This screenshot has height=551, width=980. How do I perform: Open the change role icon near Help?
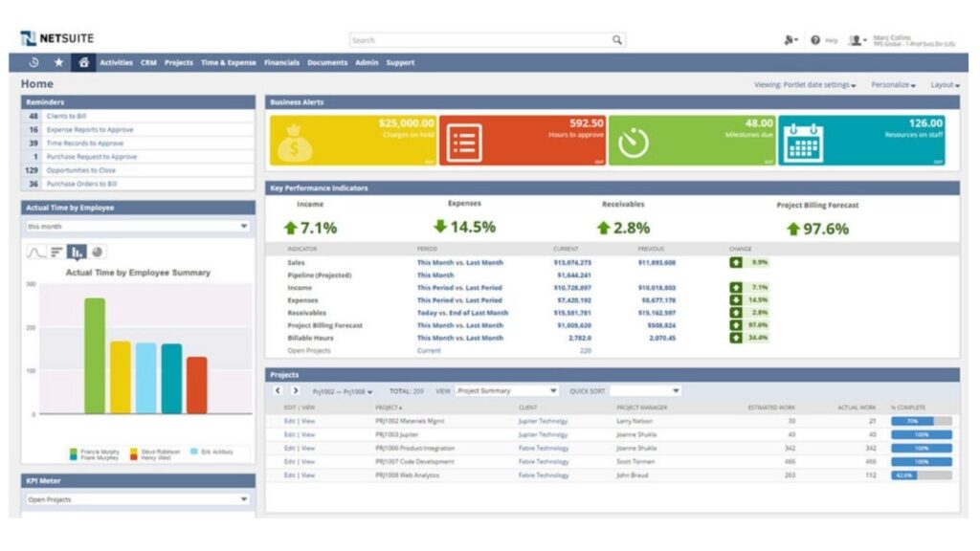pos(790,40)
